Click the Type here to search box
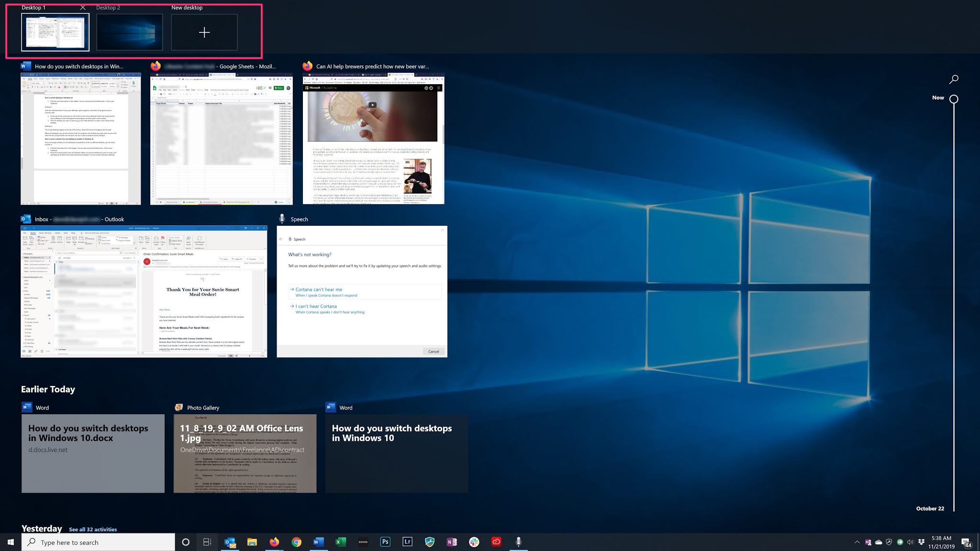The image size is (980, 551). coord(100,542)
